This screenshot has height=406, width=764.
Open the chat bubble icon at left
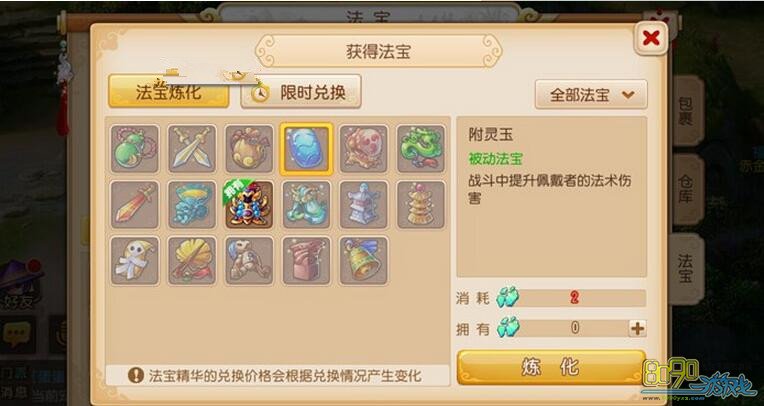click(17, 334)
